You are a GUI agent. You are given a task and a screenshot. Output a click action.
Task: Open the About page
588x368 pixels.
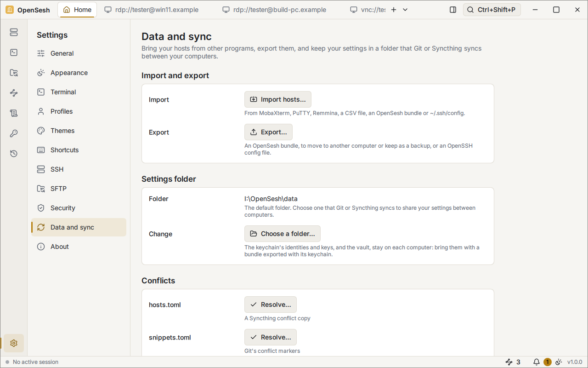(x=79, y=247)
